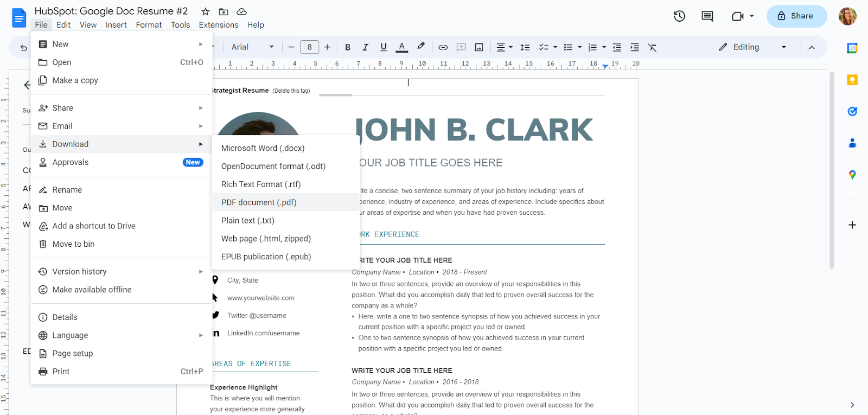The height and width of the screenshot is (415, 868).
Task: Click the vertical scrollbar of the document
Action: (831, 170)
